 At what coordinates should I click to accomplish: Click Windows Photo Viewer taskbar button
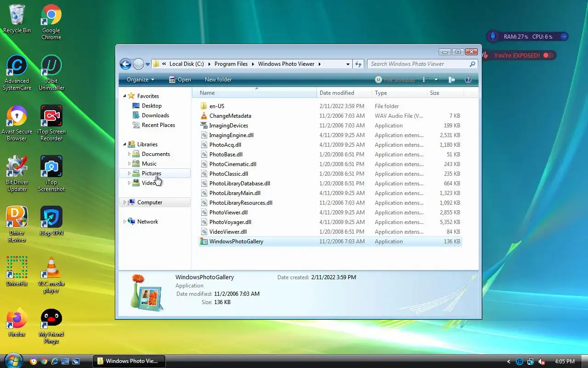(129, 361)
